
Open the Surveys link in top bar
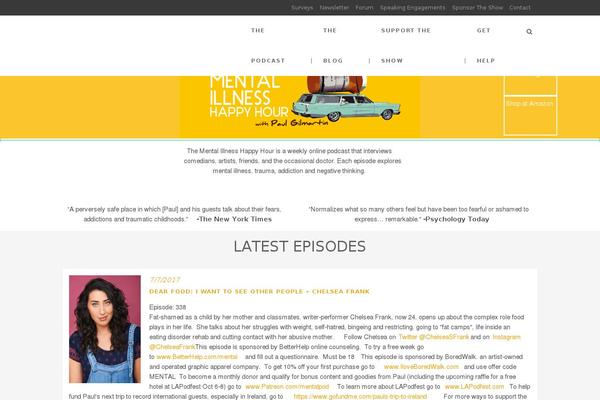[x=302, y=8]
